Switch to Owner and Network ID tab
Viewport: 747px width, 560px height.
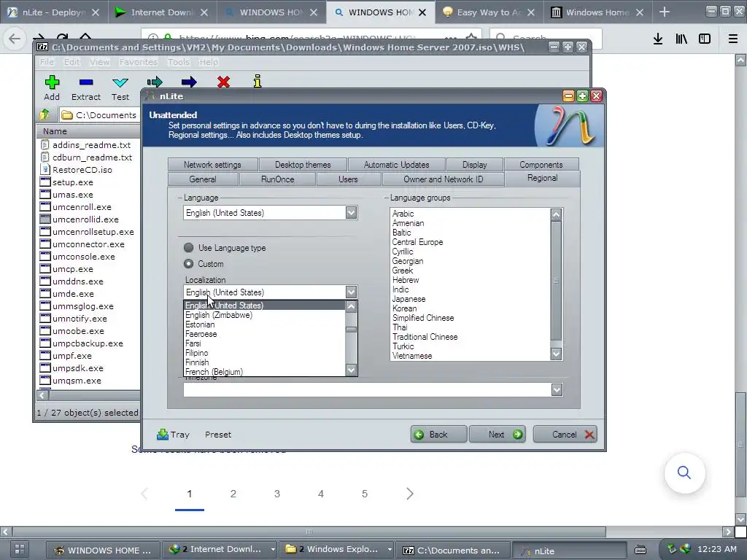pyautogui.click(x=443, y=179)
